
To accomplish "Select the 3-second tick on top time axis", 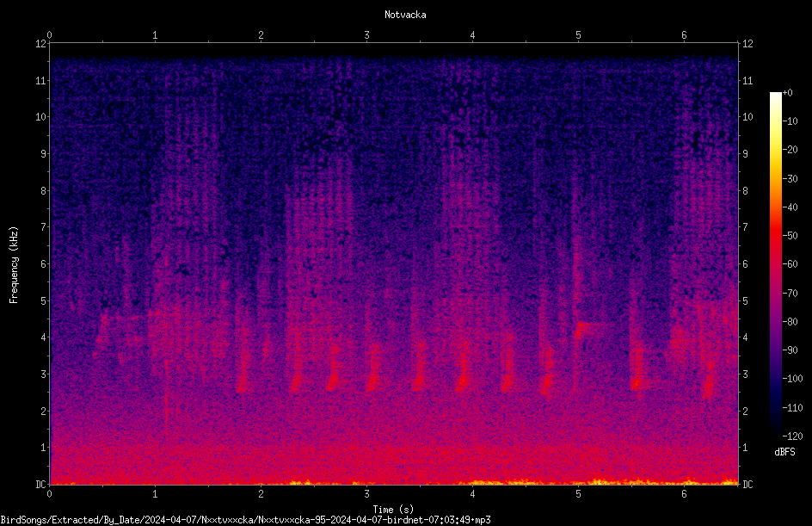I will (366, 35).
